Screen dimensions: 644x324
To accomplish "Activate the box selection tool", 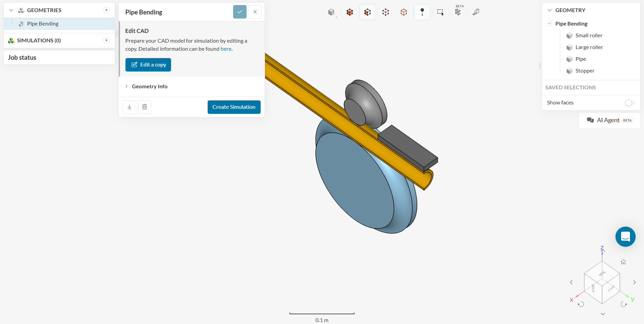I will click(x=440, y=12).
